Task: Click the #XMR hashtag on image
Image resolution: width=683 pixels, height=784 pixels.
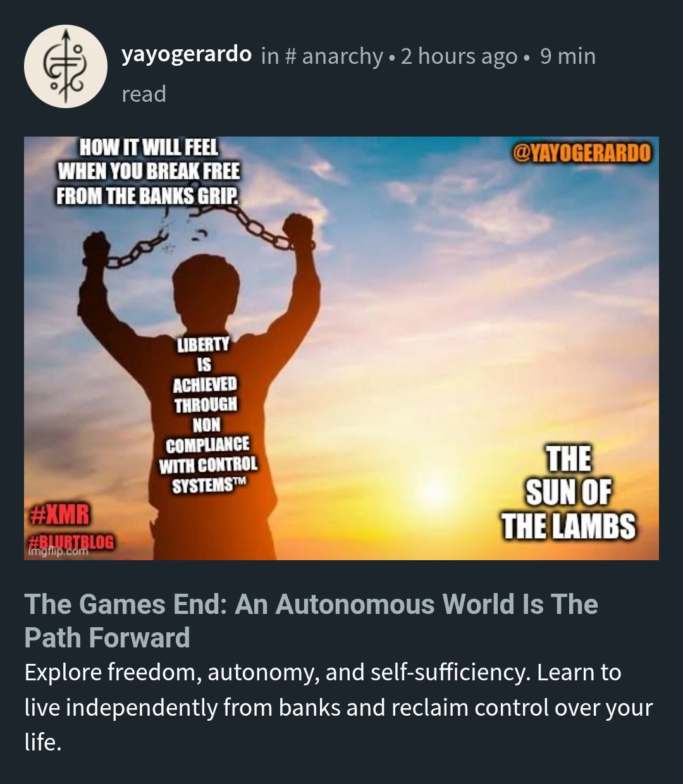Action: (x=60, y=515)
